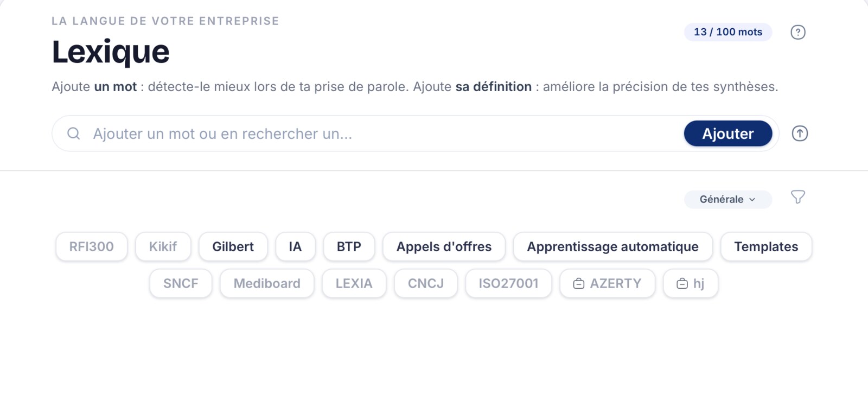The image size is (868, 413).
Task: Click the SNCF word chip
Action: (x=181, y=283)
